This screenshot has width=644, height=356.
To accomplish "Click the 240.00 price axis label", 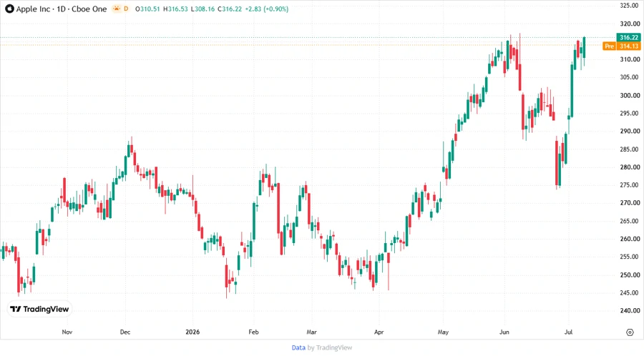I will pos(630,310).
